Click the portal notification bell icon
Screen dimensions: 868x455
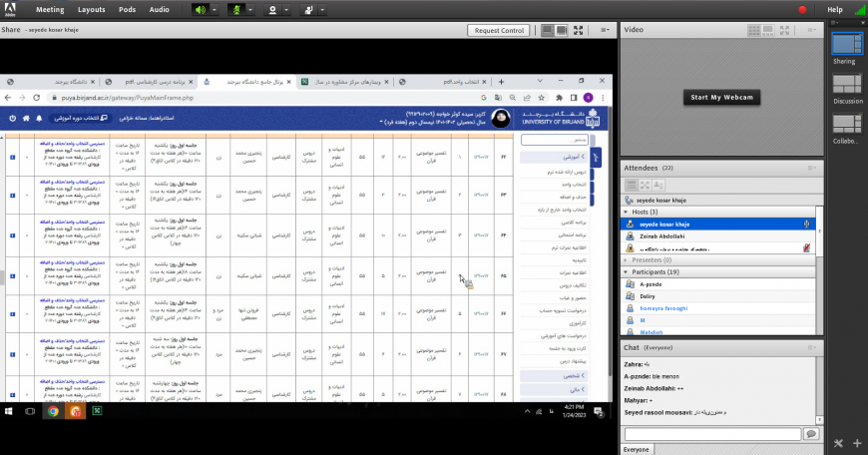(39, 118)
